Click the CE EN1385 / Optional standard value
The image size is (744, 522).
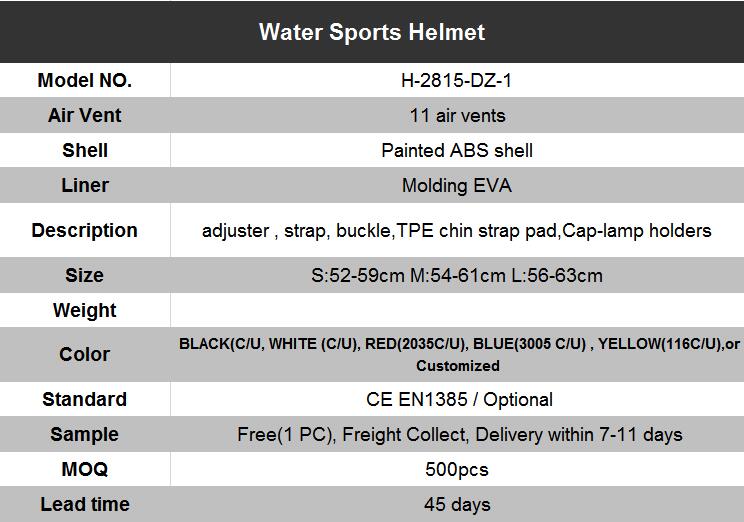pos(459,399)
